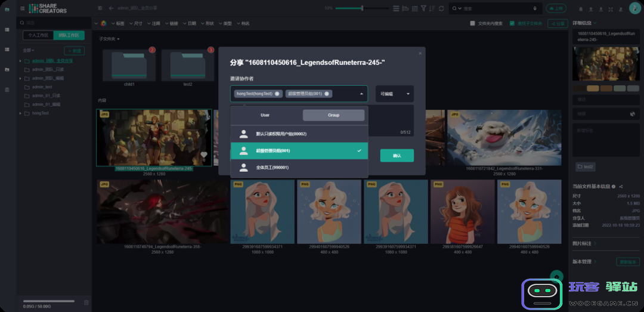Click the test2 tag in the details panel

point(586,166)
